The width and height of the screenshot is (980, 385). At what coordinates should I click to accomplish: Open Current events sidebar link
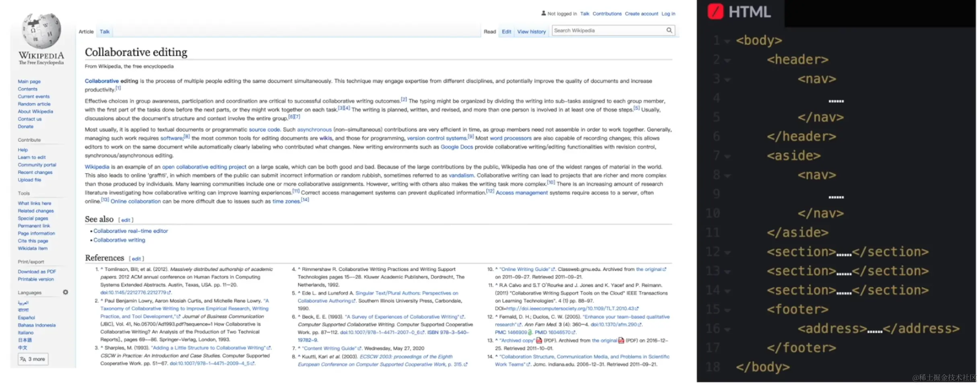[x=34, y=96]
